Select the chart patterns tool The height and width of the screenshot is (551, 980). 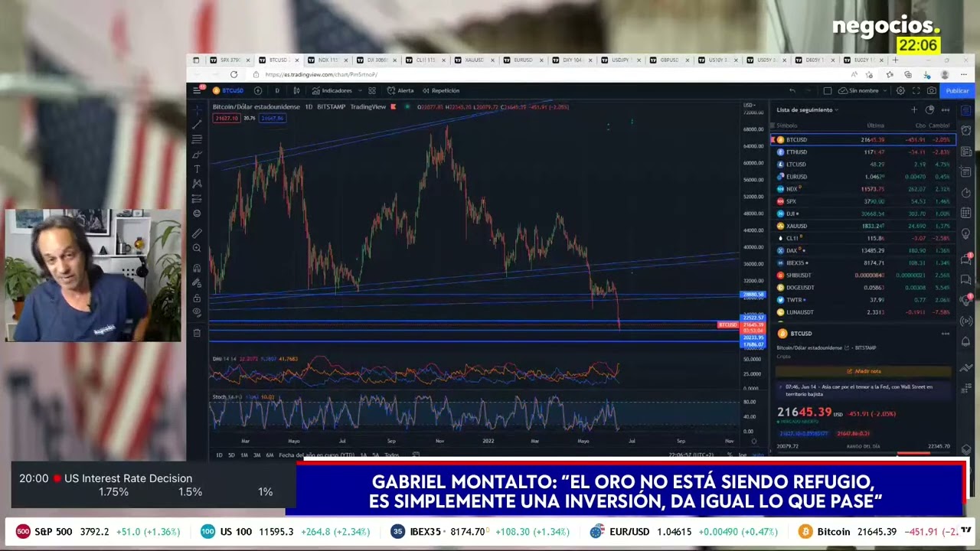point(197,184)
